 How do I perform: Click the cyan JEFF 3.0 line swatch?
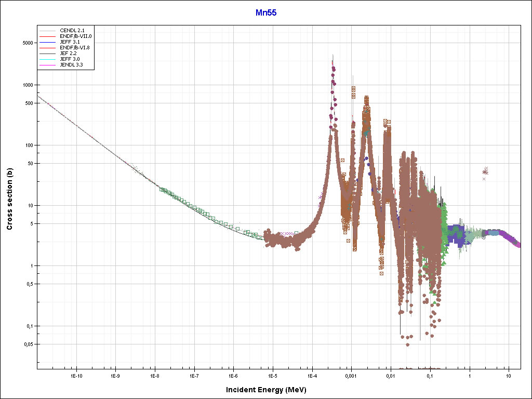point(48,59)
